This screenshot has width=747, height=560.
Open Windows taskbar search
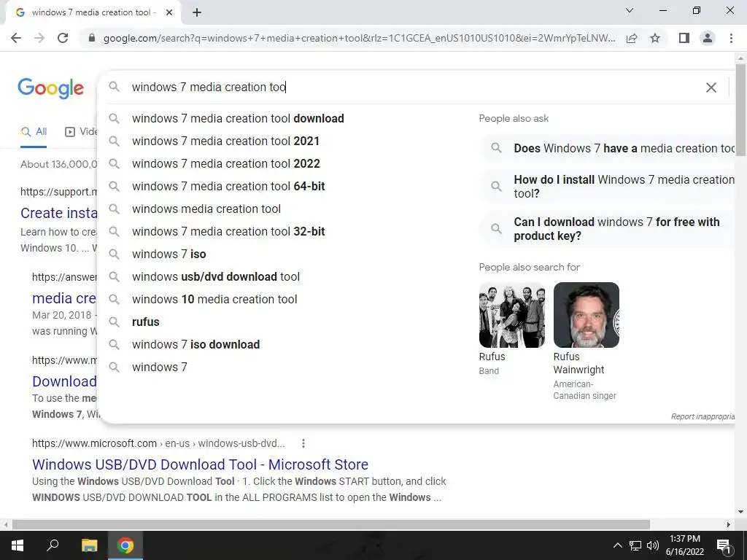tap(53, 545)
